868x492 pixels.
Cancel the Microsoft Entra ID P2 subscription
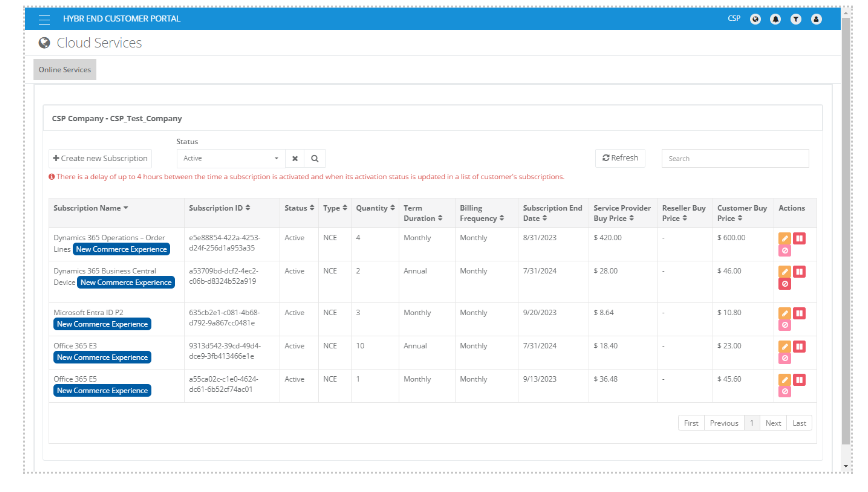click(784, 325)
